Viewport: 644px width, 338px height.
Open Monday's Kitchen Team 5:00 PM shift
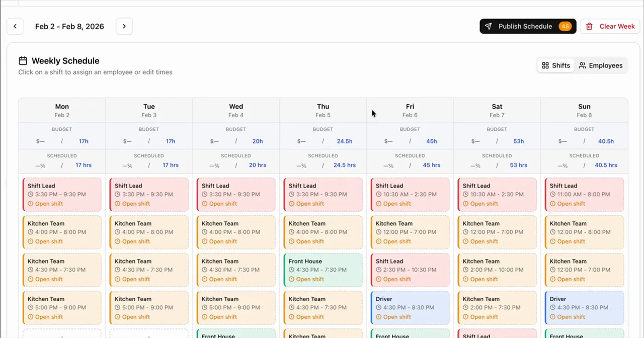[x=62, y=308]
